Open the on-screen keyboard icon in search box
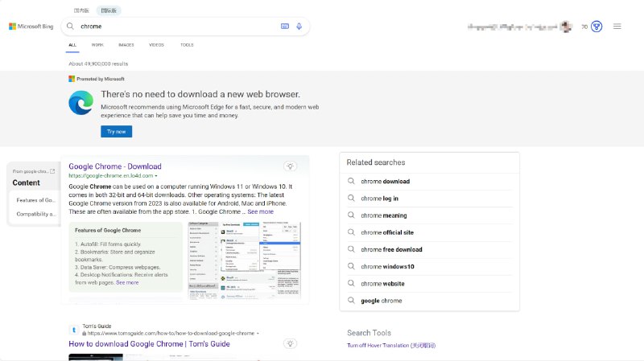 tap(285, 27)
